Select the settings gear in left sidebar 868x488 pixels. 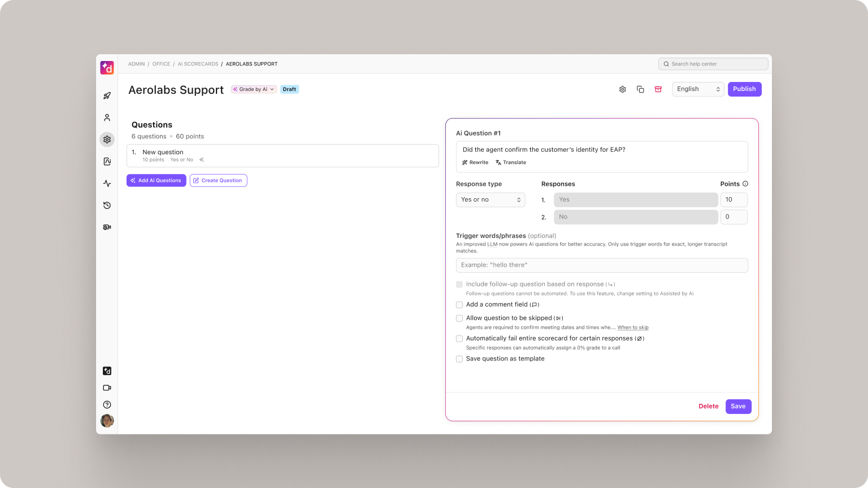(x=107, y=140)
